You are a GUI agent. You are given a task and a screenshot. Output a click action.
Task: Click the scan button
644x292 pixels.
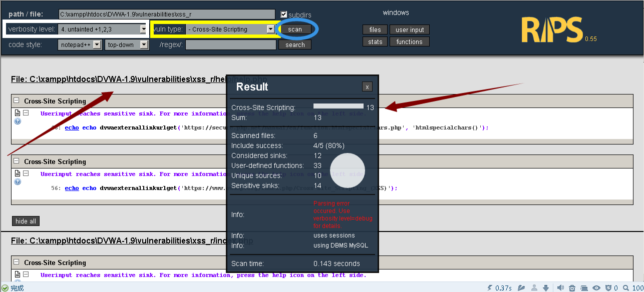pos(295,29)
